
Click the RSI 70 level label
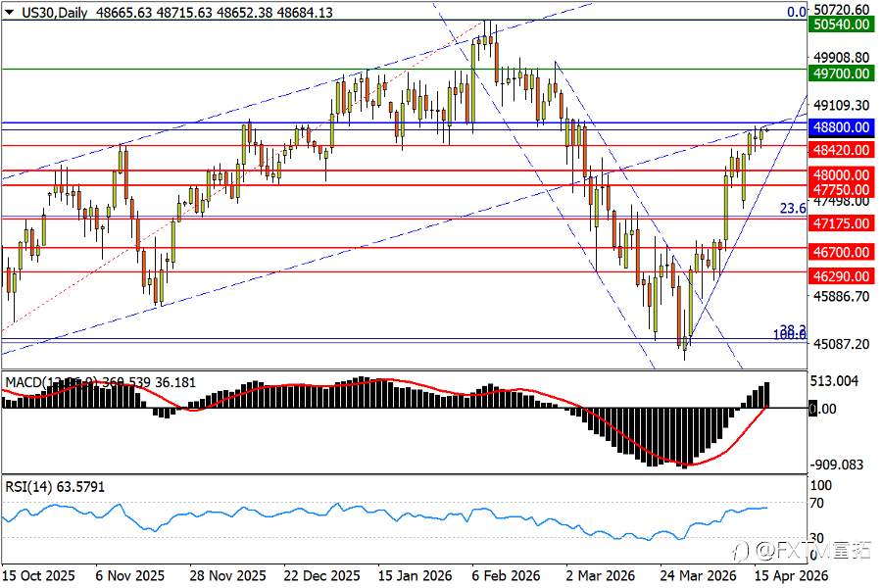815,503
